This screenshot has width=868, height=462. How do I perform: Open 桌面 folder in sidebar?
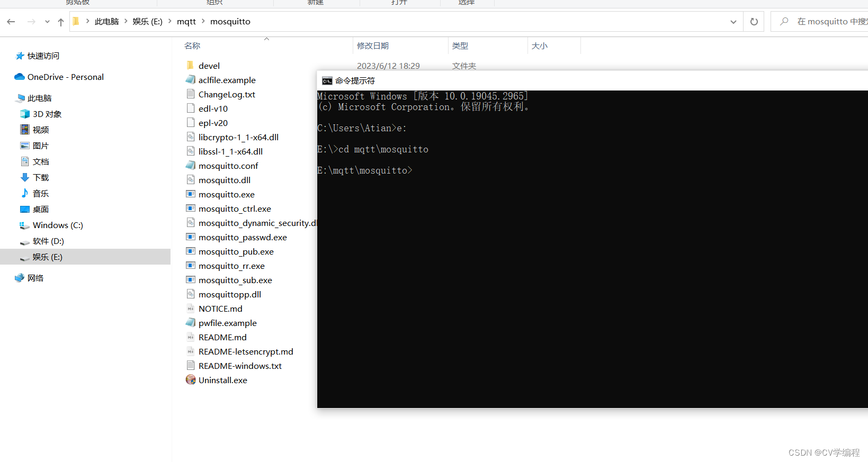coord(41,210)
